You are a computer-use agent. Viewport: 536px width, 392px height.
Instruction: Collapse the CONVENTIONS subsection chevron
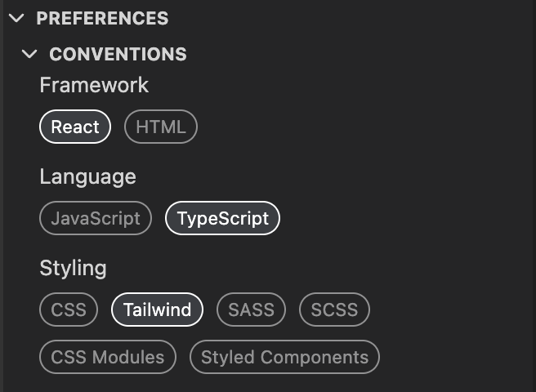29,54
